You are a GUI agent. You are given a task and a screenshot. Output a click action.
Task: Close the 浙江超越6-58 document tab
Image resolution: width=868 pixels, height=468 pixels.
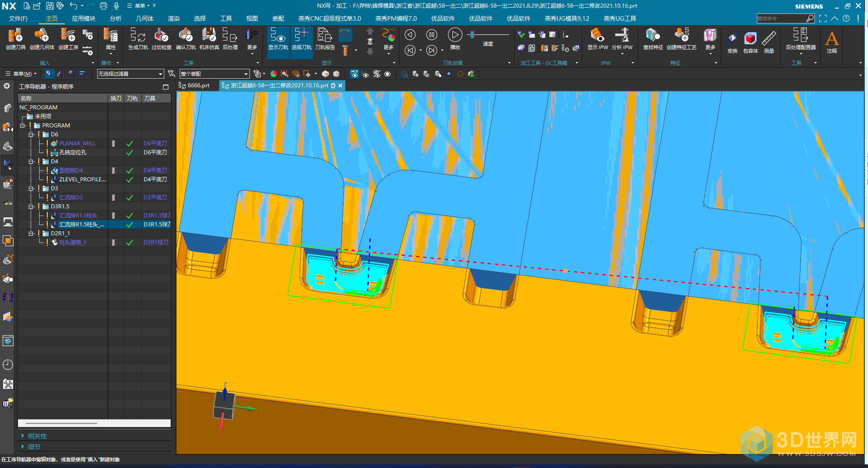340,85
